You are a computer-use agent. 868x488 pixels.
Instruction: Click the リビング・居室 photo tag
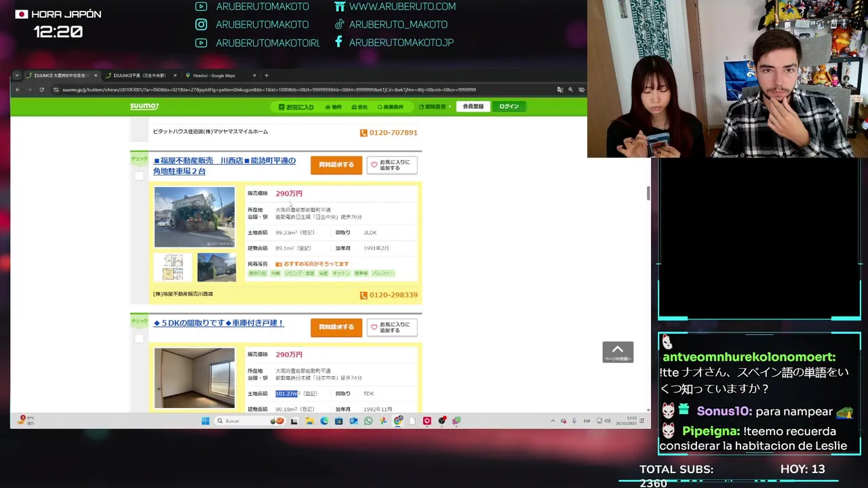pos(299,273)
